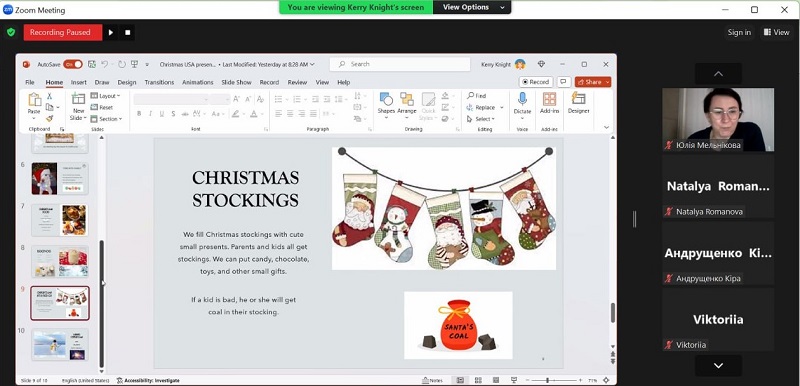800x386 pixels.
Task: Open the Layout dropdown in Slides group
Action: [106, 96]
